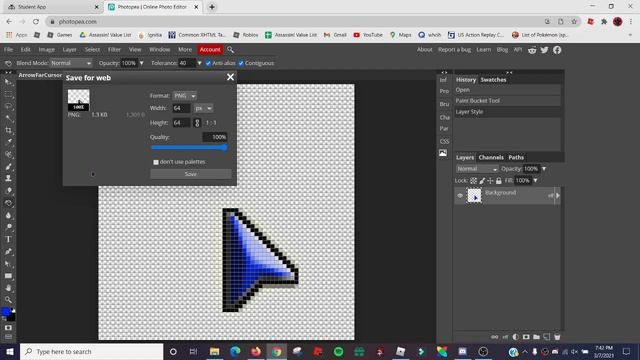Select the Magic Wand tool

[x=8, y=118]
